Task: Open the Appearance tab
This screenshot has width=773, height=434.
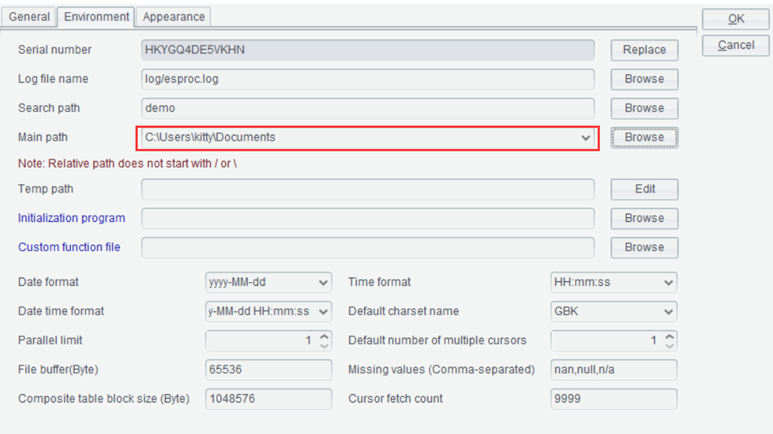Action: [x=174, y=17]
